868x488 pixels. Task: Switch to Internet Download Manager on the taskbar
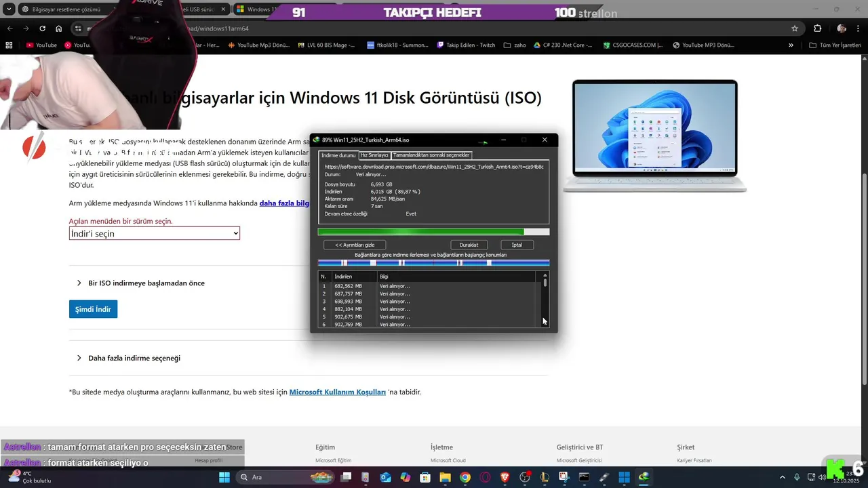[644, 477]
